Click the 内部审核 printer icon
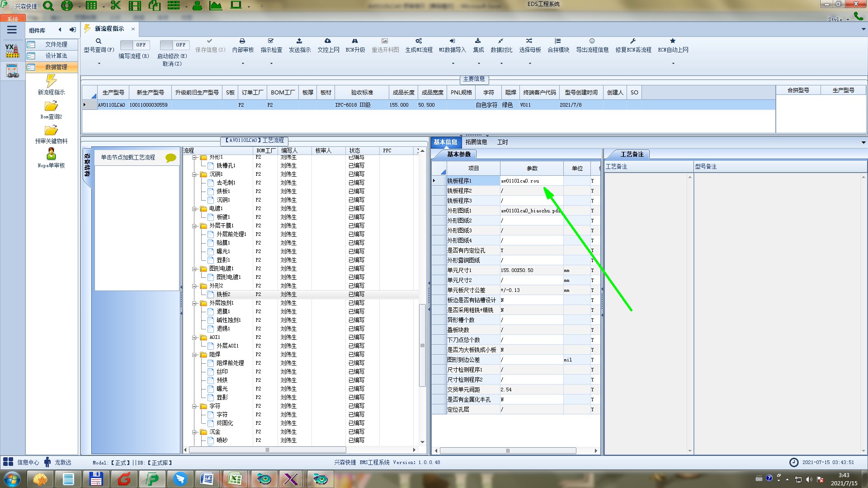 coord(242,41)
